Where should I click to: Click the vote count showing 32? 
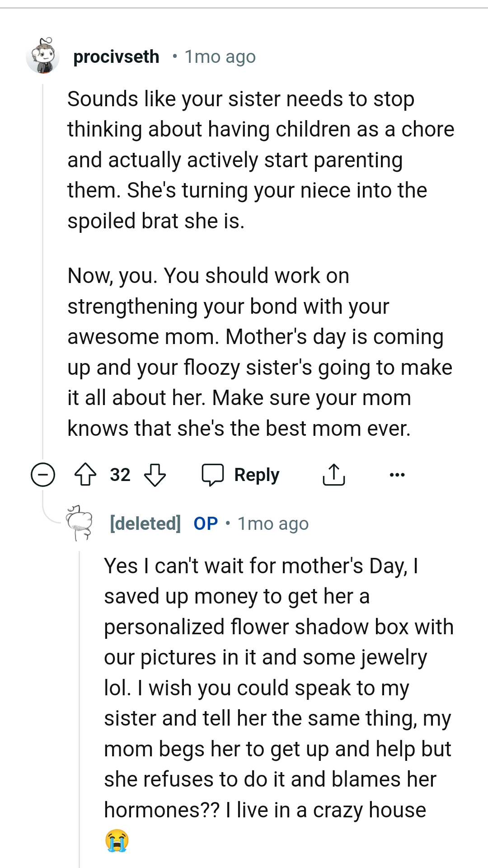pyautogui.click(x=120, y=474)
